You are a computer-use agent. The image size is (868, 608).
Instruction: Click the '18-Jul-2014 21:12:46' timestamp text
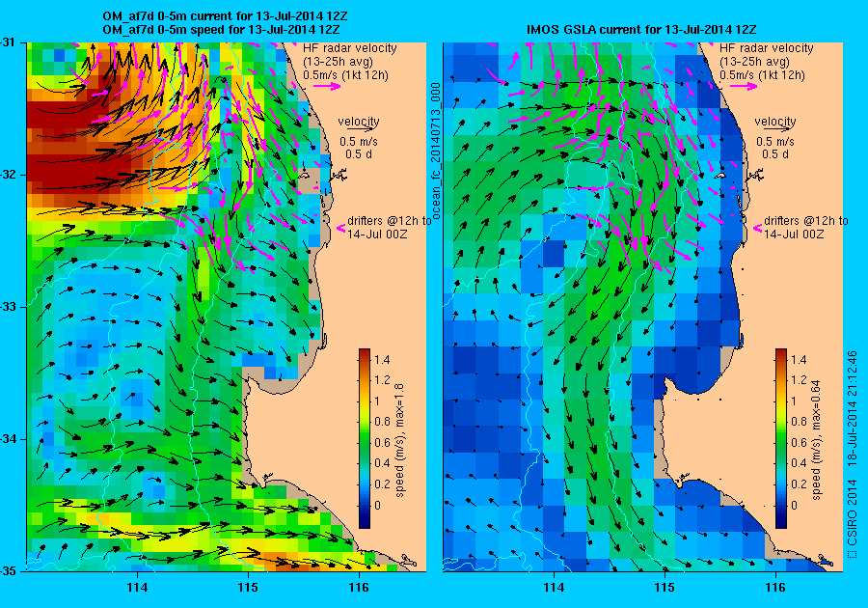pos(852,408)
